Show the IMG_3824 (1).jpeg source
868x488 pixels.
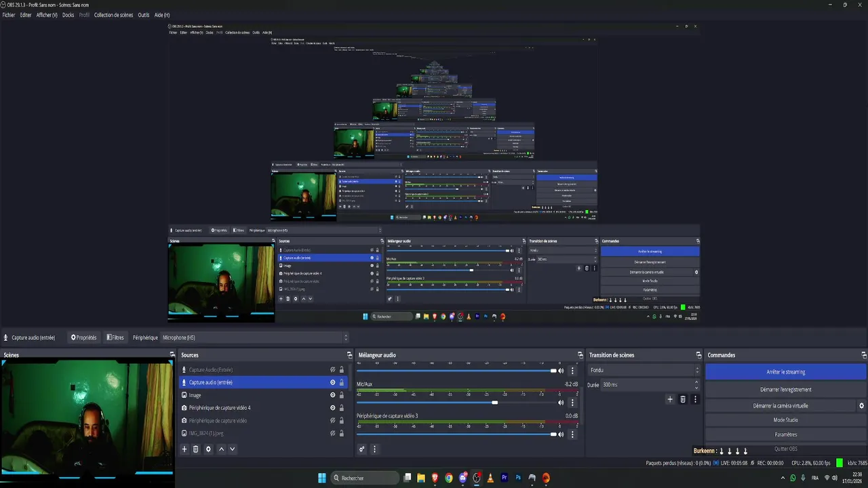332,433
